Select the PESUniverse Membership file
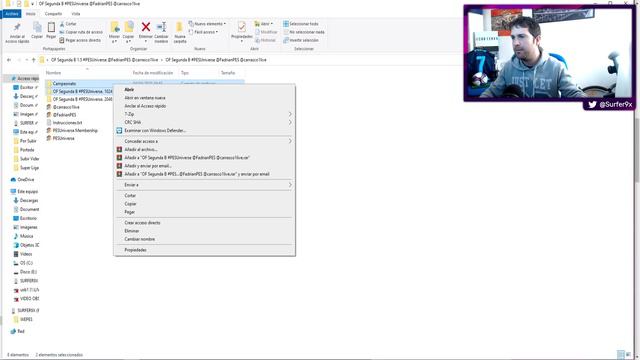This screenshot has width=640, height=360. [75, 130]
